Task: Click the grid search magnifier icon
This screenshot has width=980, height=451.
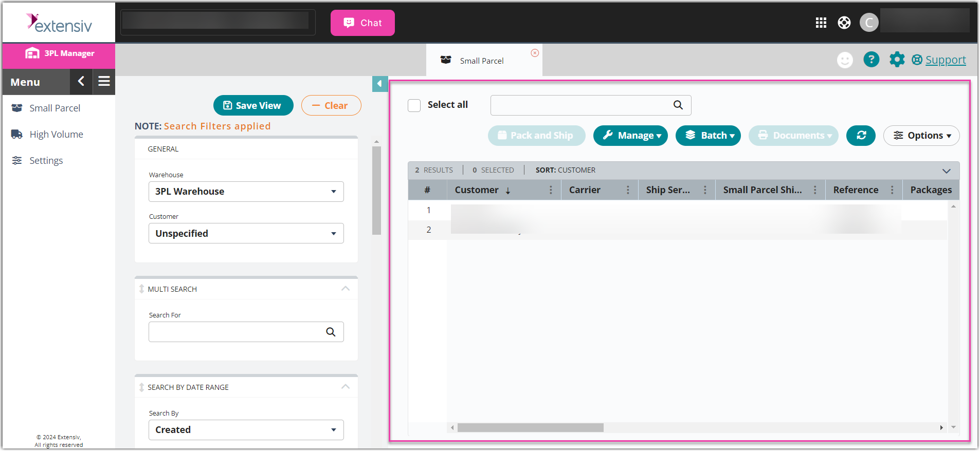Action: (x=678, y=105)
